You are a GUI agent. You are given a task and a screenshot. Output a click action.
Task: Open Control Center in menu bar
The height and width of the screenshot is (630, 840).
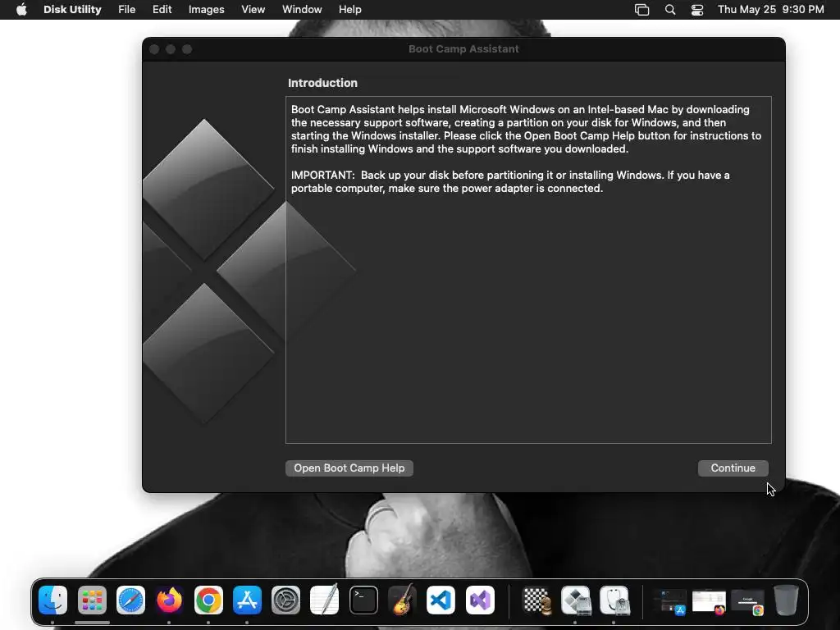(697, 10)
